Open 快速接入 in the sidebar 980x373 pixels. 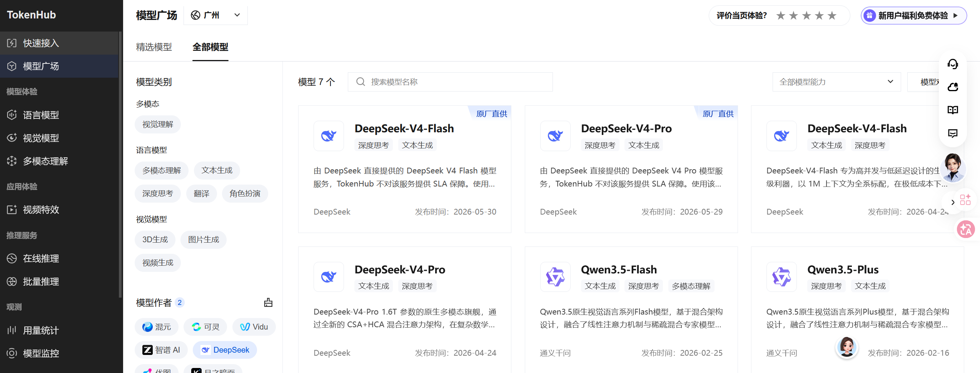[59, 43]
